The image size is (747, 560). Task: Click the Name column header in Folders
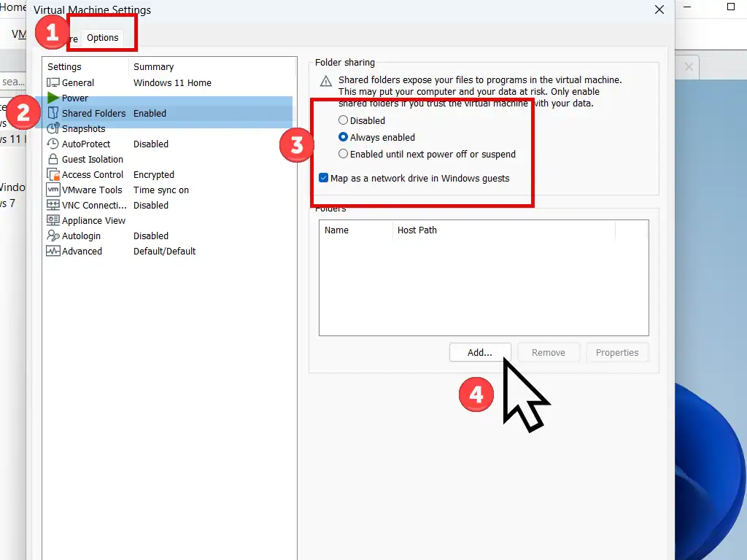tap(355, 230)
